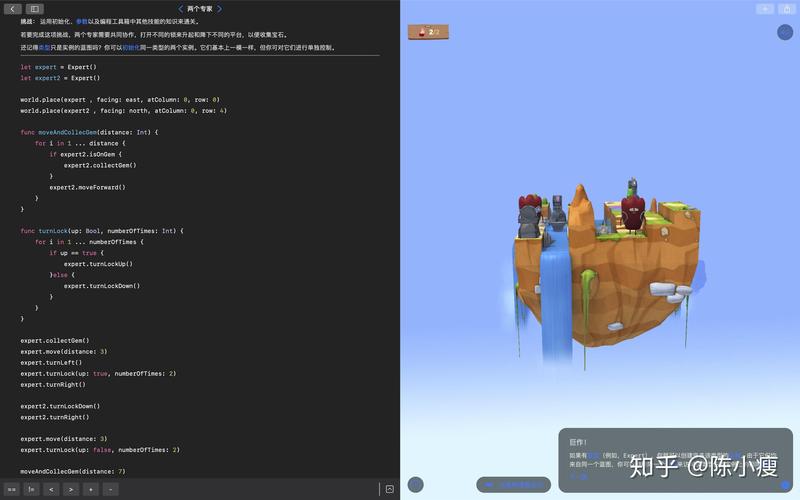
Task: Click 'expert2.turnLockDown()' line
Action: (x=60, y=406)
